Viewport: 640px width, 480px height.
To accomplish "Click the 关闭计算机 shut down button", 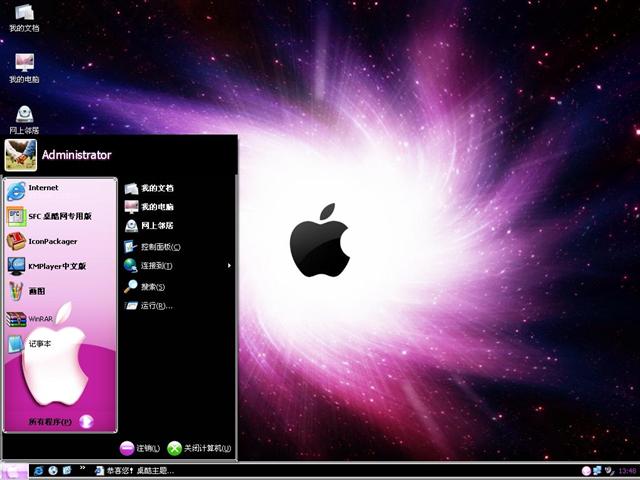I will (x=199, y=448).
